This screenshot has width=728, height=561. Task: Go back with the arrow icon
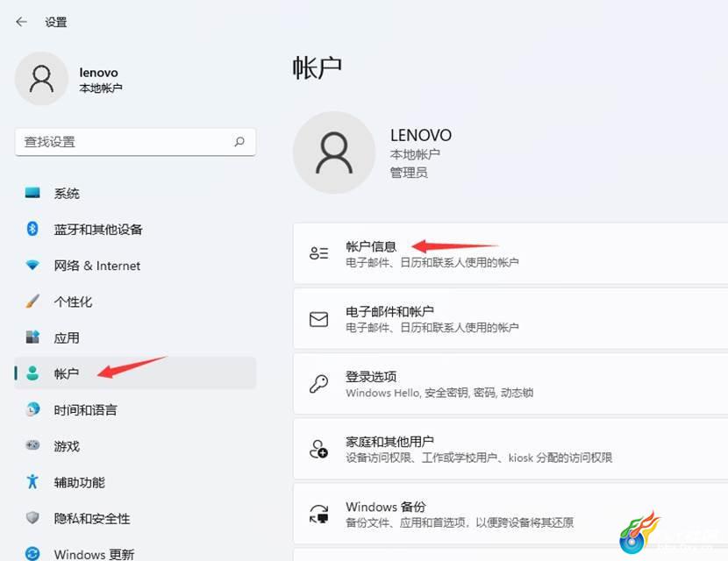coord(21,22)
